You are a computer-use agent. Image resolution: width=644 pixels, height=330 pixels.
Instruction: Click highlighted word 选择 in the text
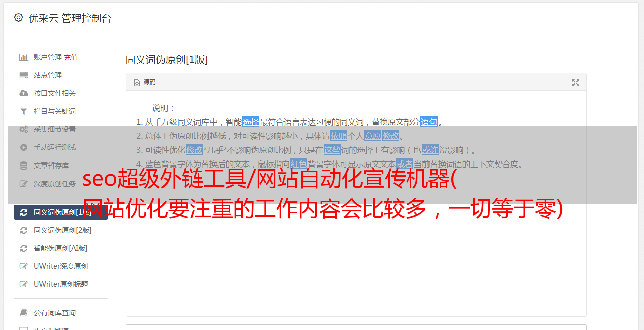pos(251,122)
